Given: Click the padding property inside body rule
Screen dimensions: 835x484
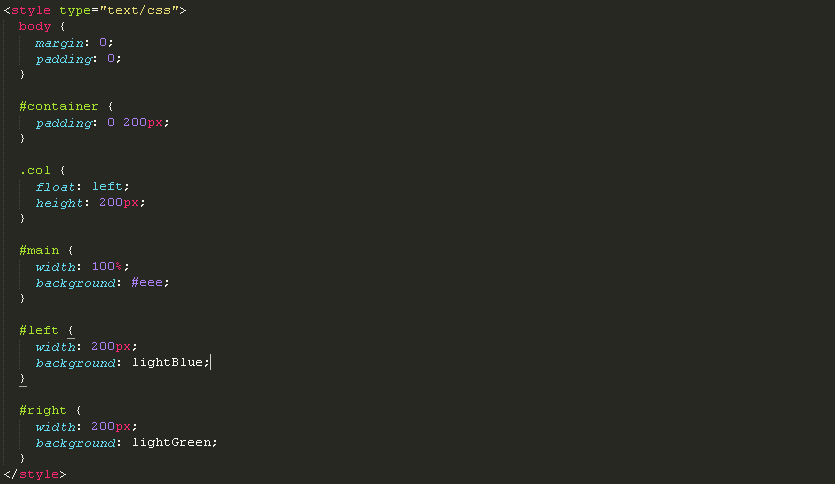Looking at the screenshot, I should pyautogui.click(x=63, y=58).
